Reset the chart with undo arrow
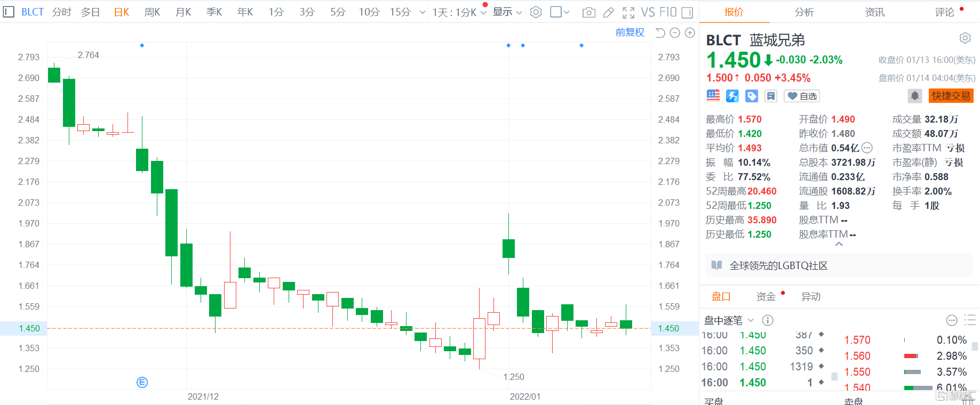The image size is (980, 405). click(660, 33)
